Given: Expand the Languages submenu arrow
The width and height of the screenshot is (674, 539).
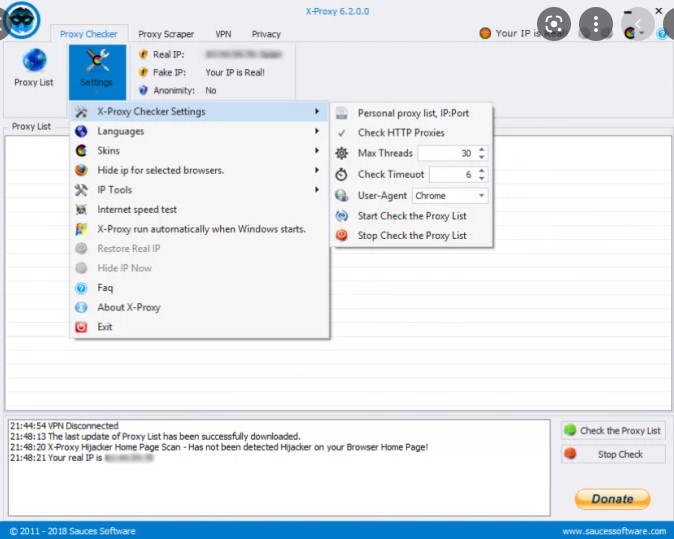Looking at the screenshot, I should pyautogui.click(x=317, y=131).
